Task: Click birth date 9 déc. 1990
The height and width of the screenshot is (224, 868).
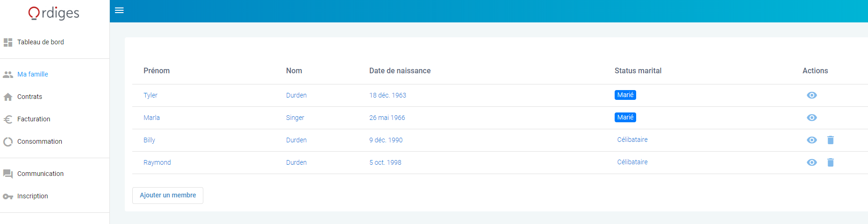Action: (x=386, y=140)
